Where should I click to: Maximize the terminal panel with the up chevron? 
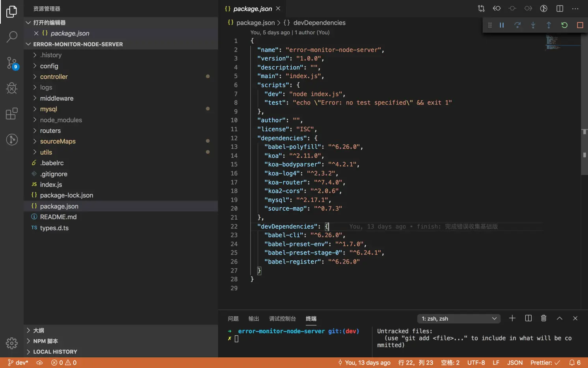(559, 318)
